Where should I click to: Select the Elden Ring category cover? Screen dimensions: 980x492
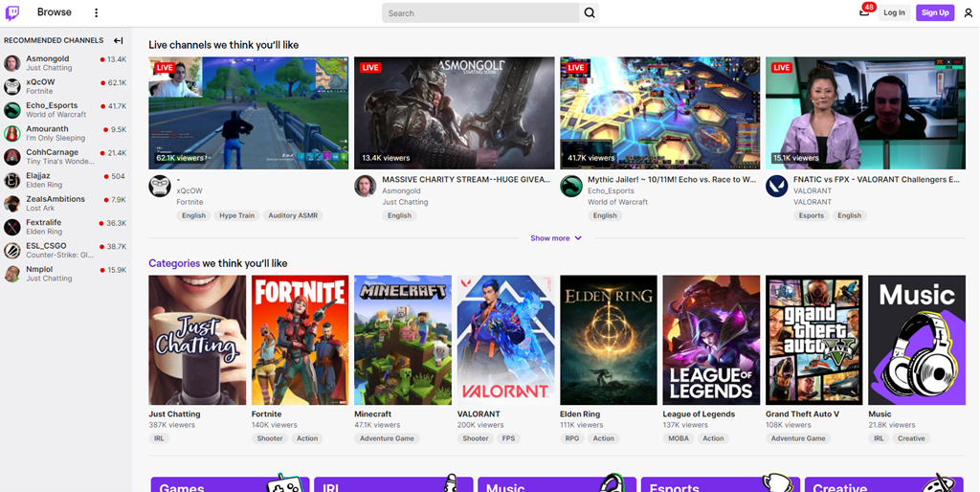pos(609,340)
